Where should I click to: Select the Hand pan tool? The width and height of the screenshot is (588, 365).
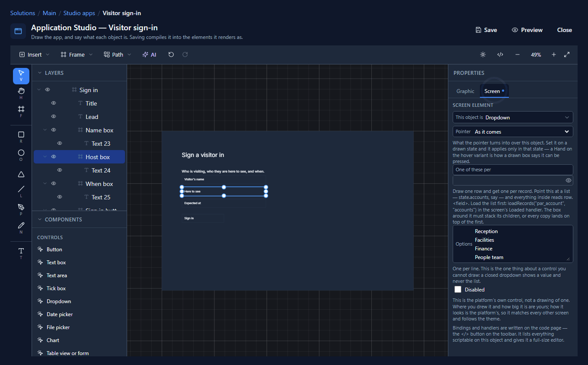(x=21, y=93)
